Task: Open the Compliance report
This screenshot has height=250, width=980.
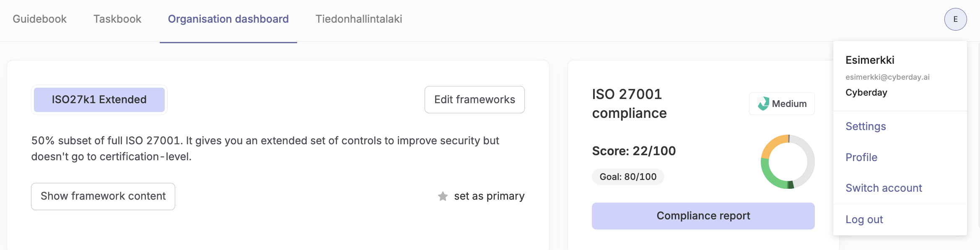Action: point(703,216)
